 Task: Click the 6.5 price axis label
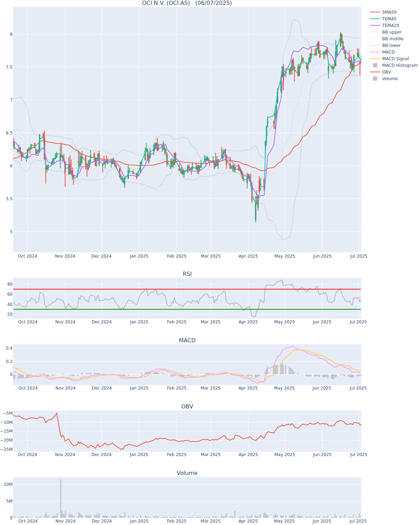9,133
